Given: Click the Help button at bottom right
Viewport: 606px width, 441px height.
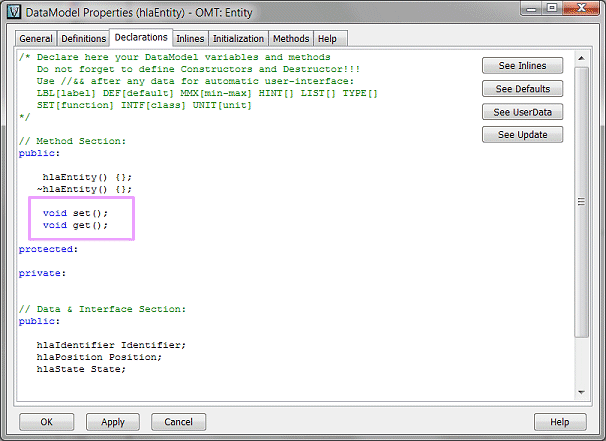Looking at the screenshot, I should (x=559, y=422).
